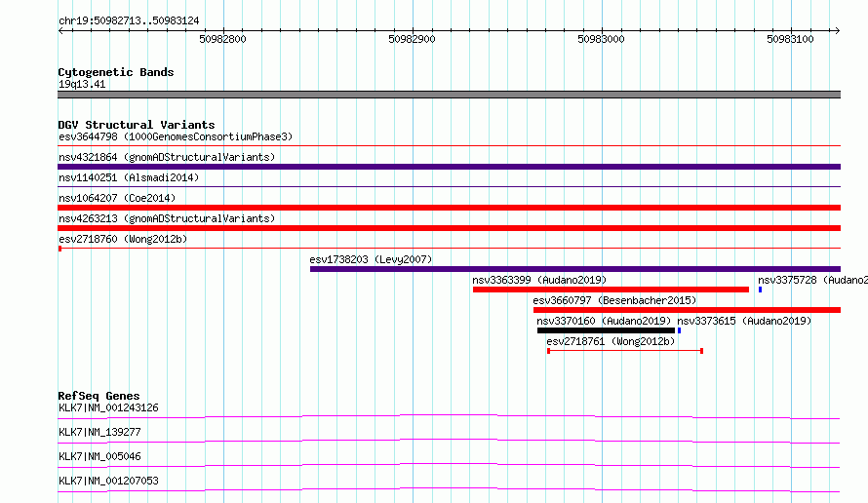Click the red nsv1064207 variant bar
Viewport: 868px width, 503px height.
[x=449, y=208]
